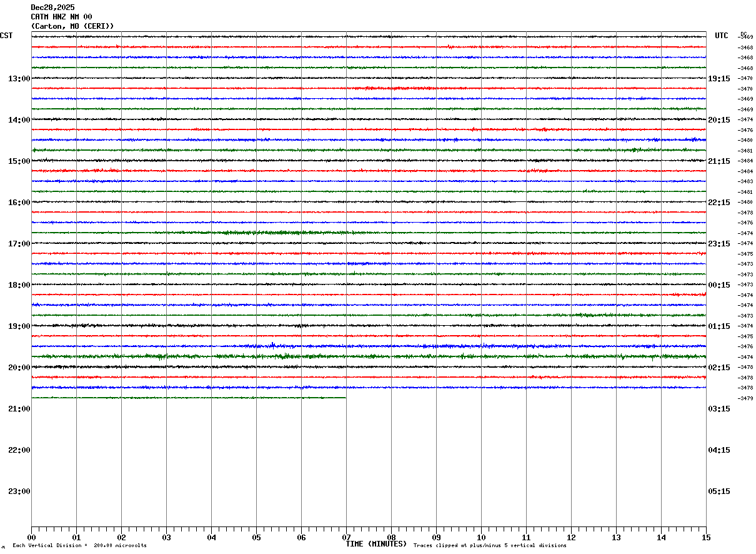Click the 18:00 CST time label
The height and width of the screenshot is (554, 756).
click(x=19, y=285)
